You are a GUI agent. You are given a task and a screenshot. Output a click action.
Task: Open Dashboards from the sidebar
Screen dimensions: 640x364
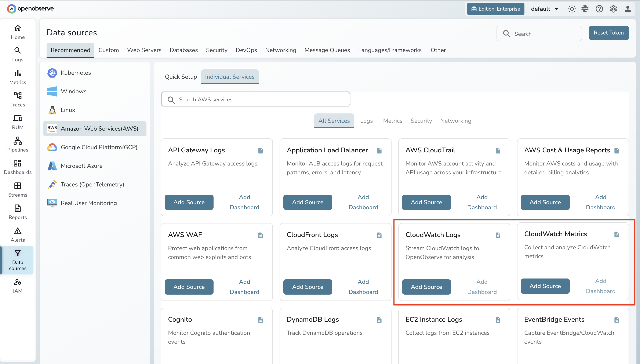pyautogui.click(x=18, y=167)
